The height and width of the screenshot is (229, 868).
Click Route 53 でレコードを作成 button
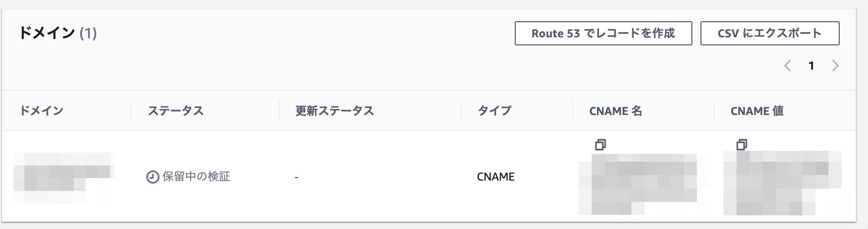pyautogui.click(x=603, y=33)
